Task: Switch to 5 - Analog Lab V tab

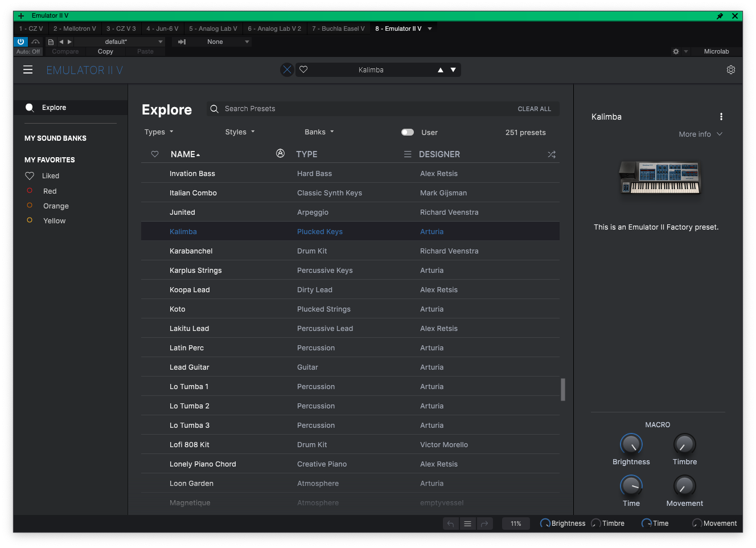Action: tap(213, 28)
